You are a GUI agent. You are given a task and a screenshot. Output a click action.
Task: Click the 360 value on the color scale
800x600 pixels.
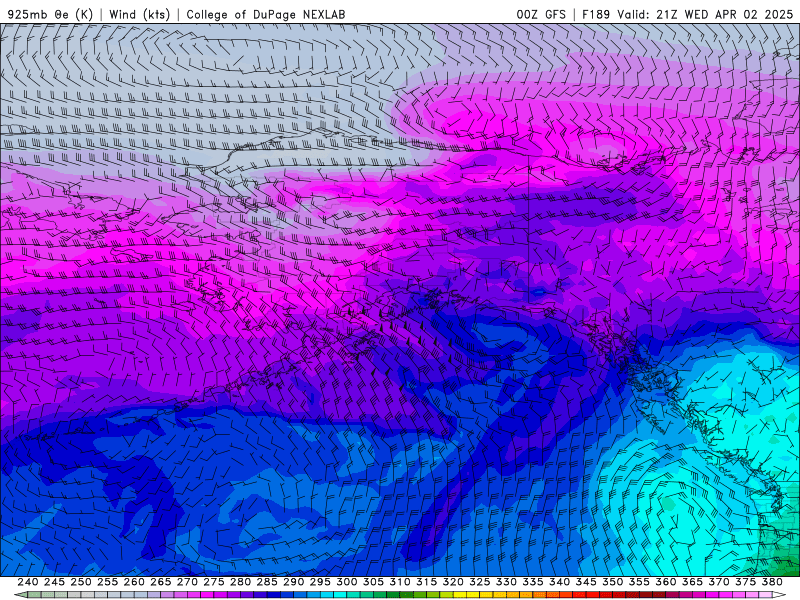(666, 582)
